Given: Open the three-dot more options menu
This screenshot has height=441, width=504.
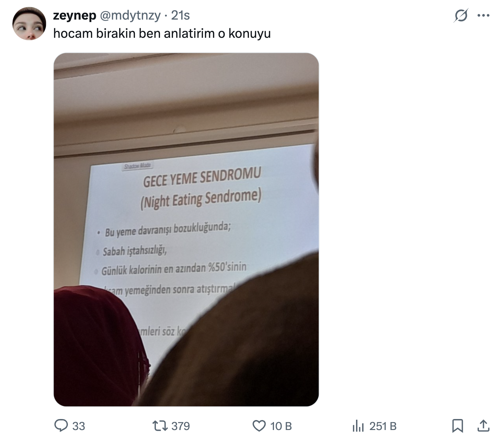Looking at the screenshot, I should [483, 15].
